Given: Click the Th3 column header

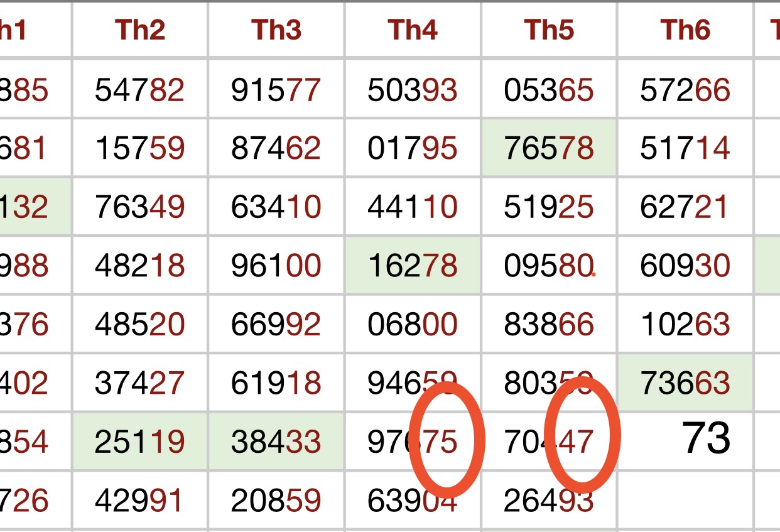Looking at the screenshot, I should [276, 30].
